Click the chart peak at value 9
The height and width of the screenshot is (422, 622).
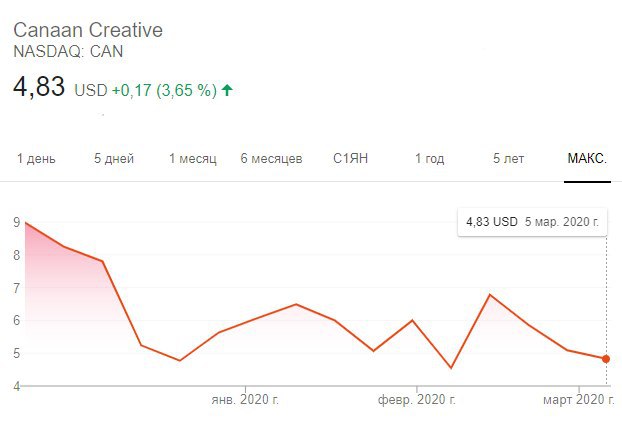click(x=26, y=223)
